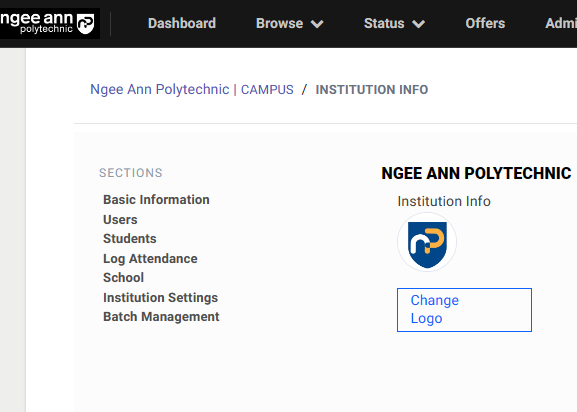Open the Dashboard menu item
Viewport: 577px width, 412px height.
[x=182, y=24]
